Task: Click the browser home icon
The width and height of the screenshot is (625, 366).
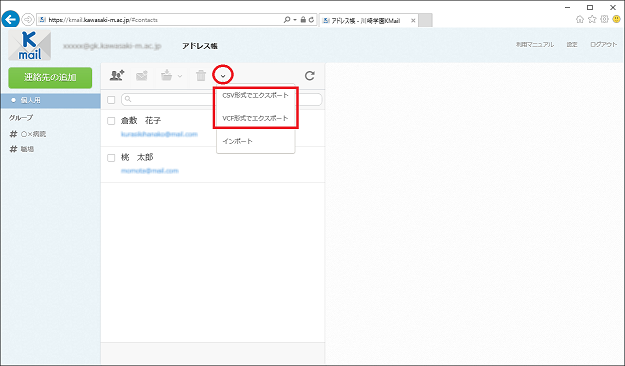Action: point(580,19)
